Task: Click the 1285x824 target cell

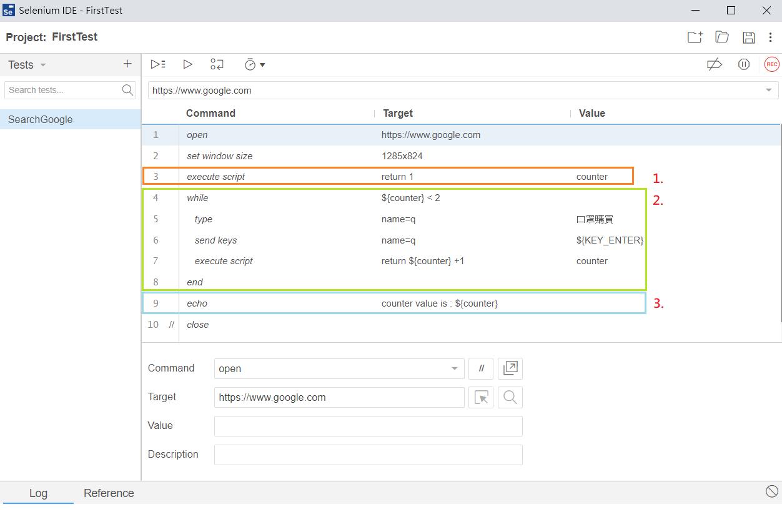Action: pos(402,156)
